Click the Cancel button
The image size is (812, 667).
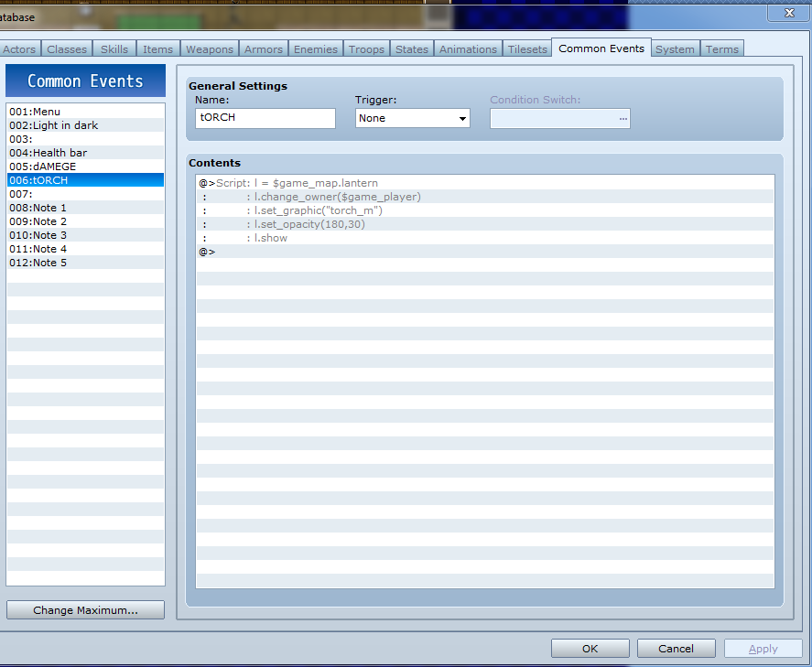pyautogui.click(x=676, y=649)
